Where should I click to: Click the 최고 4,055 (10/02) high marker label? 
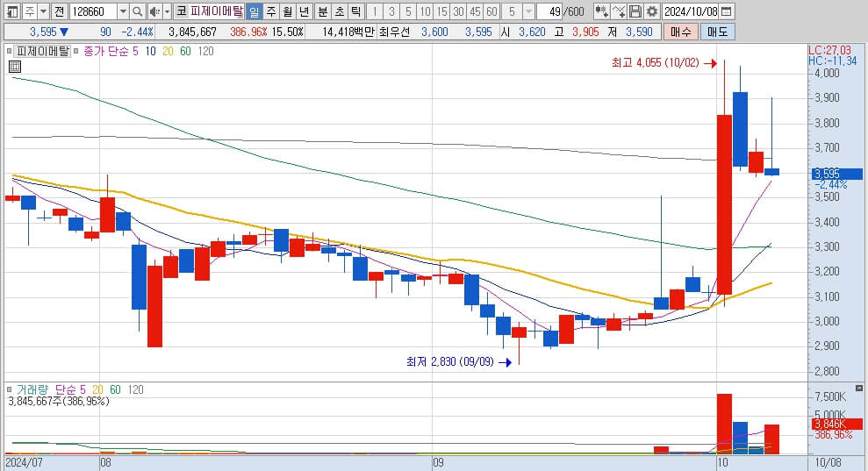655,62
